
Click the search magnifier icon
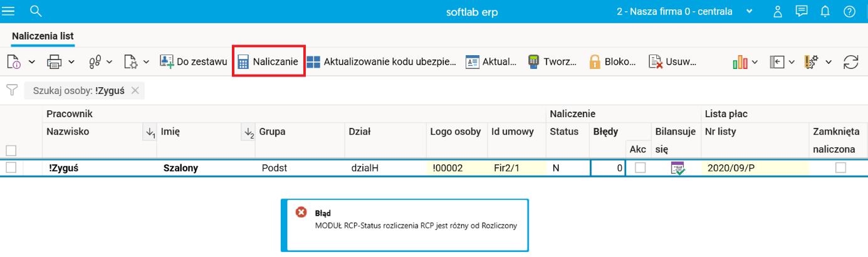(x=36, y=11)
